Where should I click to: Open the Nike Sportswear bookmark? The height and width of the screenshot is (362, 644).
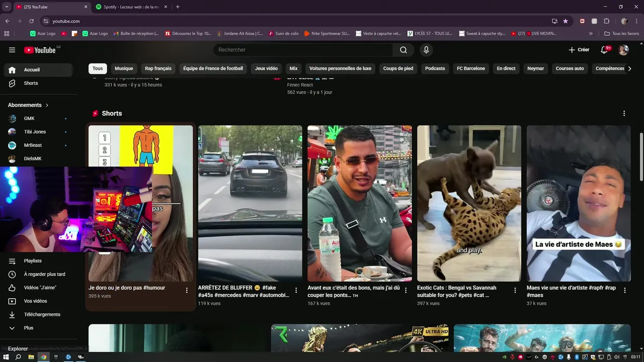pyautogui.click(x=327, y=34)
